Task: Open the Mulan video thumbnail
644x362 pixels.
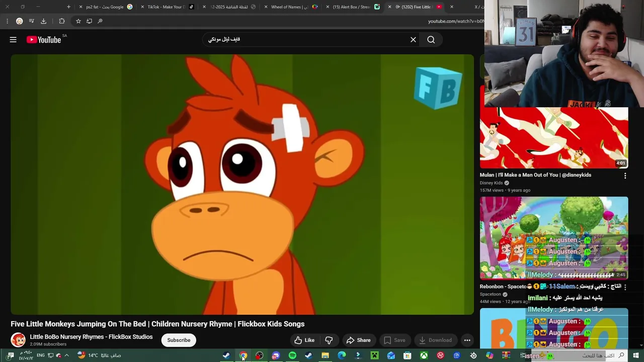Action: pos(554,137)
